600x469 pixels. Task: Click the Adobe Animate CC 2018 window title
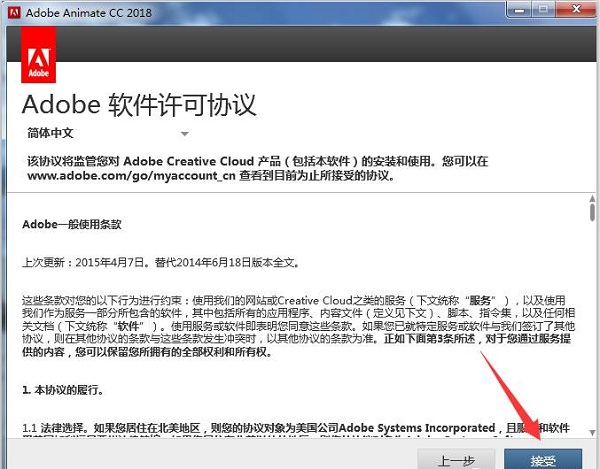click(x=89, y=11)
